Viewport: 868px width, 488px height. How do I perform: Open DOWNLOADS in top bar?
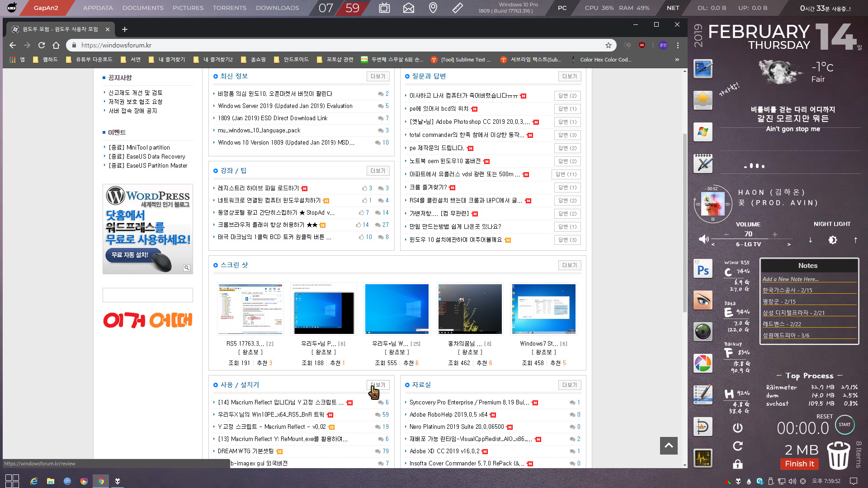click(278, 8)
